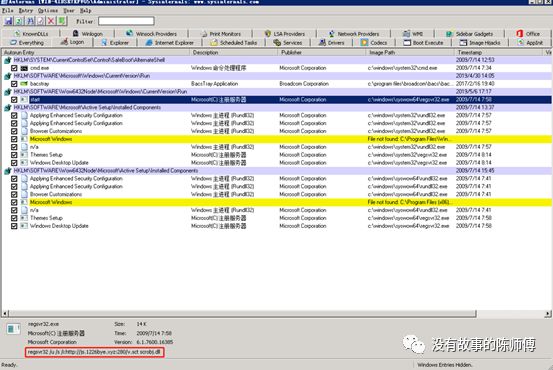Switch to the Drivers tab
This screenshot has height=370, width=553.
331,43
